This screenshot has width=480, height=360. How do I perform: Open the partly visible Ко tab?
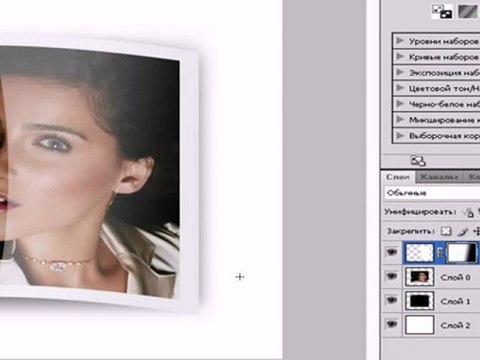tap(473, 177)
